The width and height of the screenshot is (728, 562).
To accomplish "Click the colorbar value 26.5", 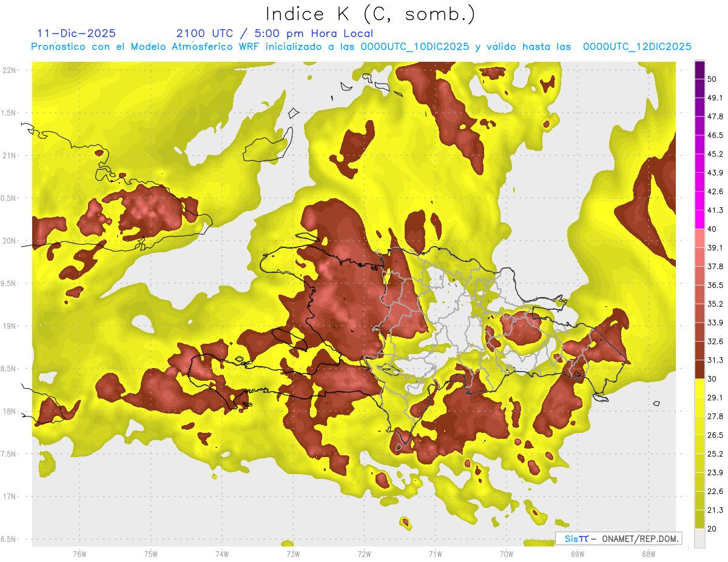I will [x=715, y=435].
